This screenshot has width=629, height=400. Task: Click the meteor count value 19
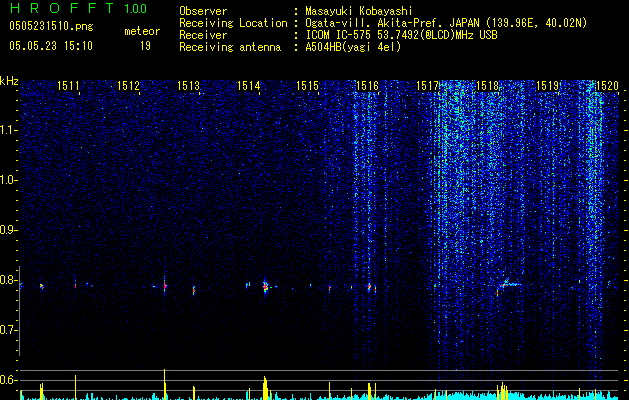pyautogui.click(x=145, y=46)
